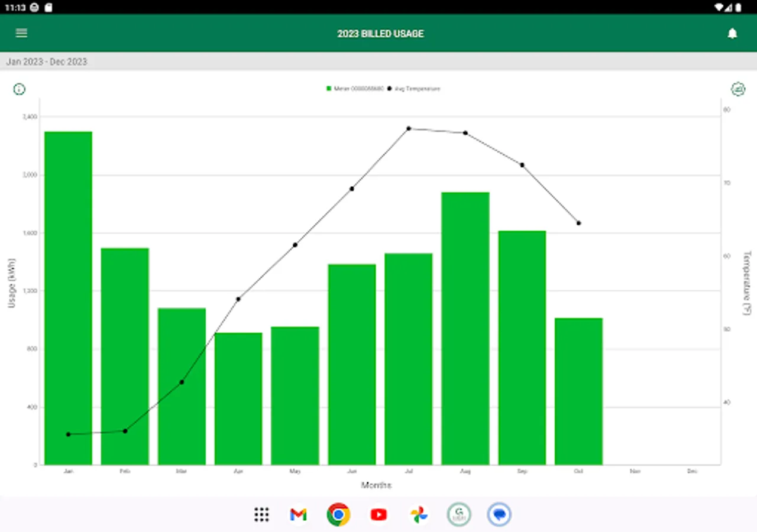
Task: Open Chrome from the dock
Action: click(x=338, y=515)
